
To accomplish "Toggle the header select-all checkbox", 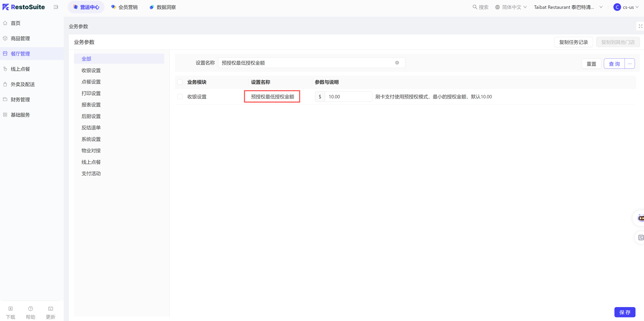I will point(180,82).
